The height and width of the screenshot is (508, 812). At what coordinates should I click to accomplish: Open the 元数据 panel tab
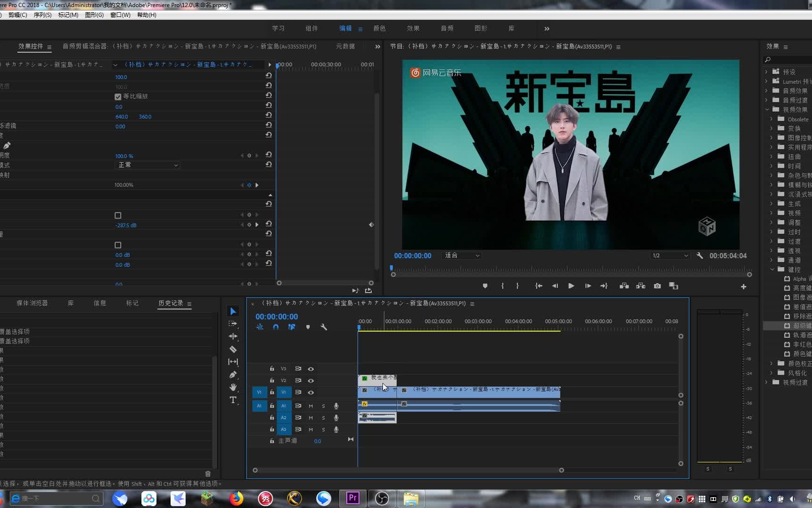tap(345, 47)
